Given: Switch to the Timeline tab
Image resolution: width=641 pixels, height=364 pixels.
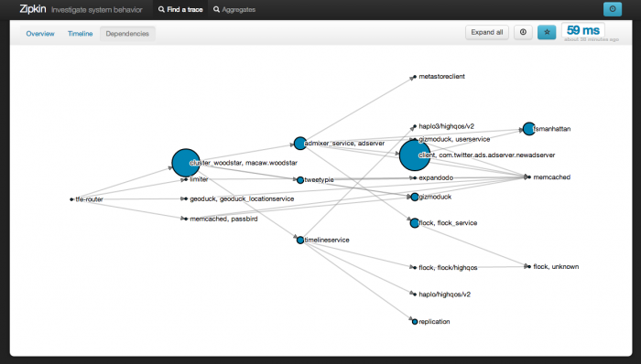Looking at the screenshot, I should (x=81, y=34).
